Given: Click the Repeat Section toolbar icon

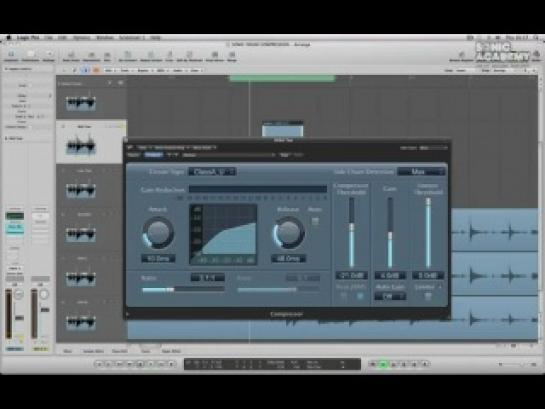Looking at the screenshot, I should point(151,56).
